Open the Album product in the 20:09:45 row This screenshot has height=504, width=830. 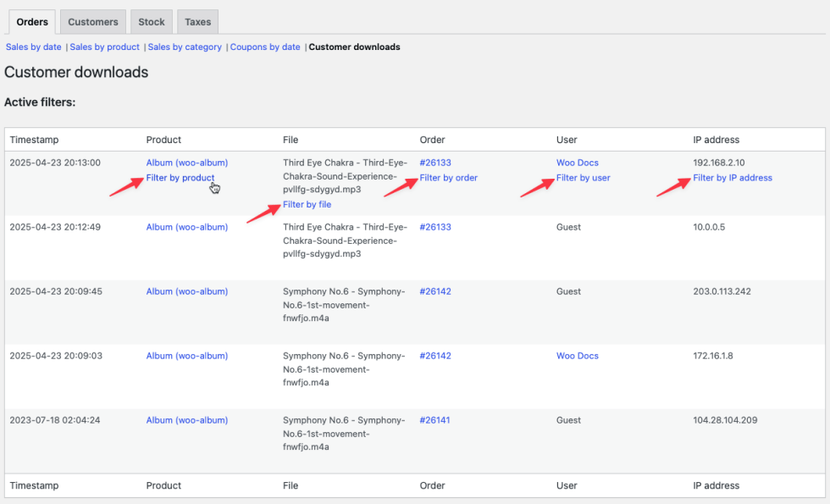[x=187, y=291]
